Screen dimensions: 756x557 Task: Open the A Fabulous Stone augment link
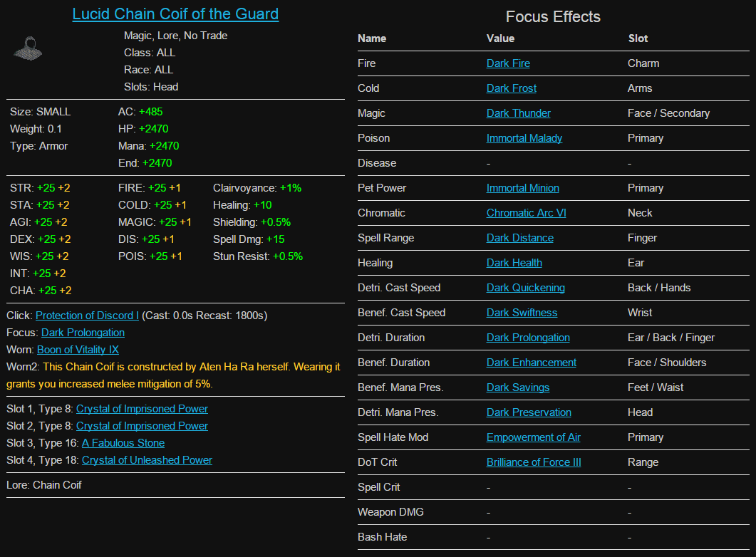(x=123, y=443)
